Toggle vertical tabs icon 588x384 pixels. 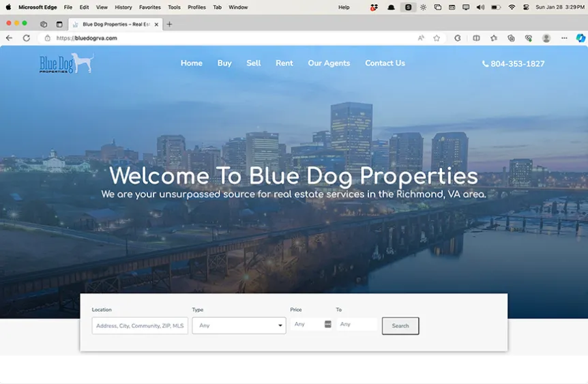click(x=59, y=24)
